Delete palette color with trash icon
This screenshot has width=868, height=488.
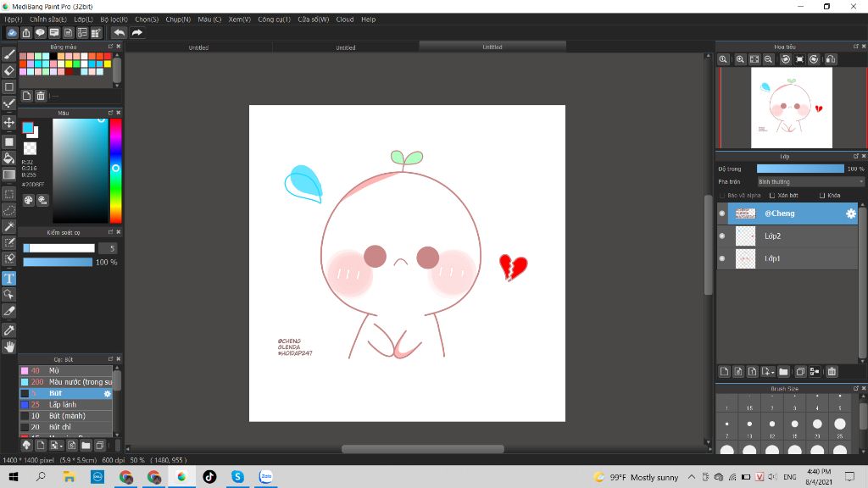(41, 96)
